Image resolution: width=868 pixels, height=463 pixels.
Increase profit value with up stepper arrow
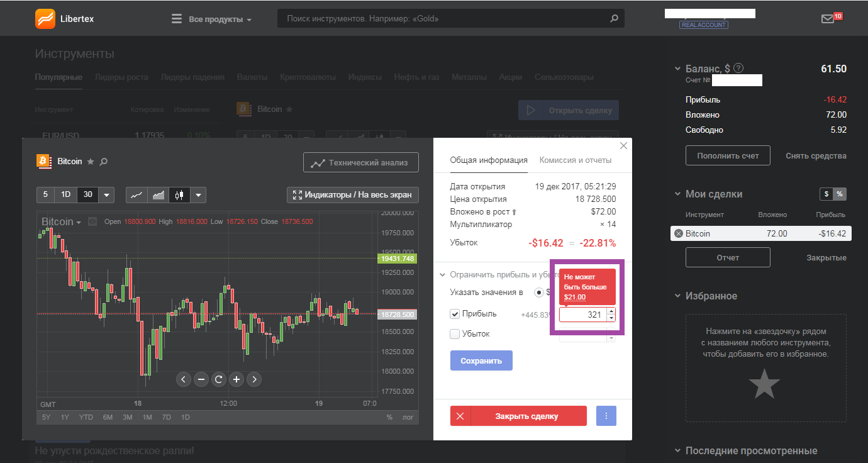tap(611, 311)
